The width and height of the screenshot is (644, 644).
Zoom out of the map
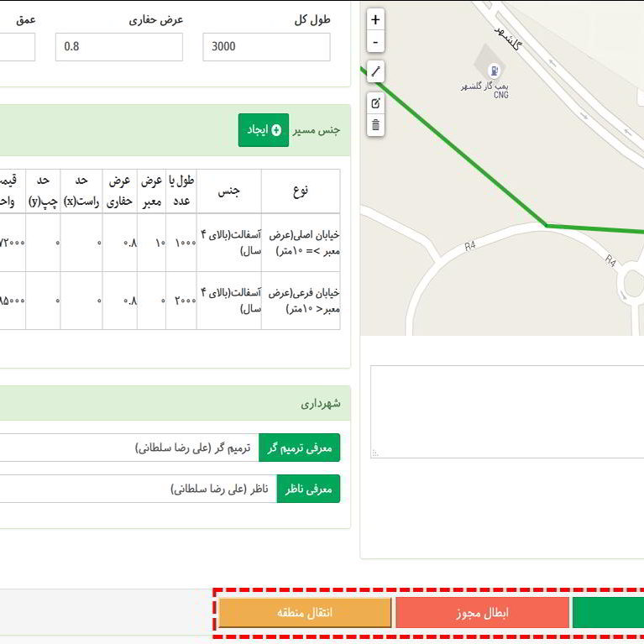[x=375, y=41]
